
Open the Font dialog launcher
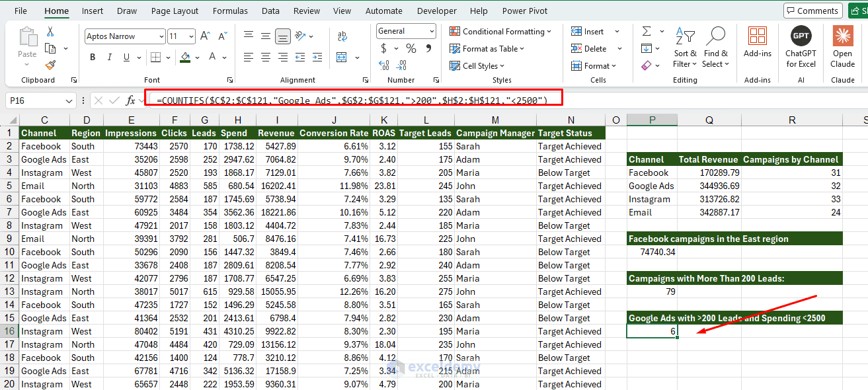229,80
